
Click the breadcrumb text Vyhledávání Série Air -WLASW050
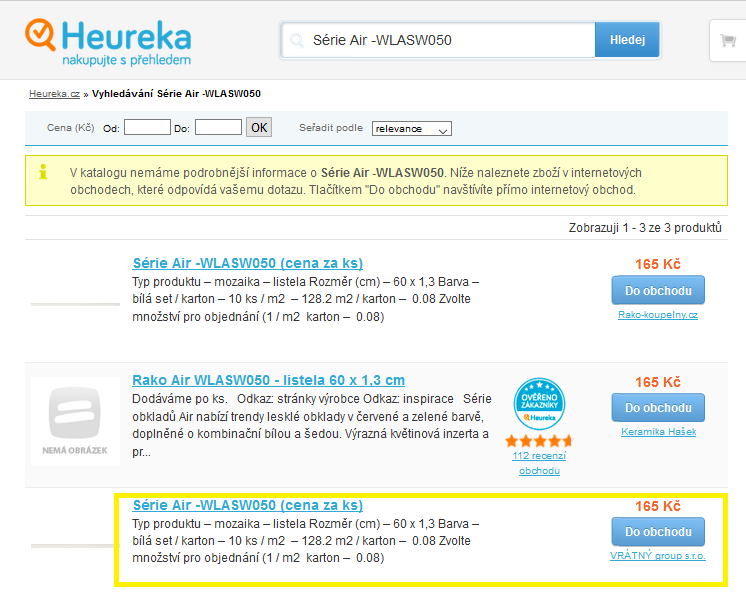[x=177, y=94]
